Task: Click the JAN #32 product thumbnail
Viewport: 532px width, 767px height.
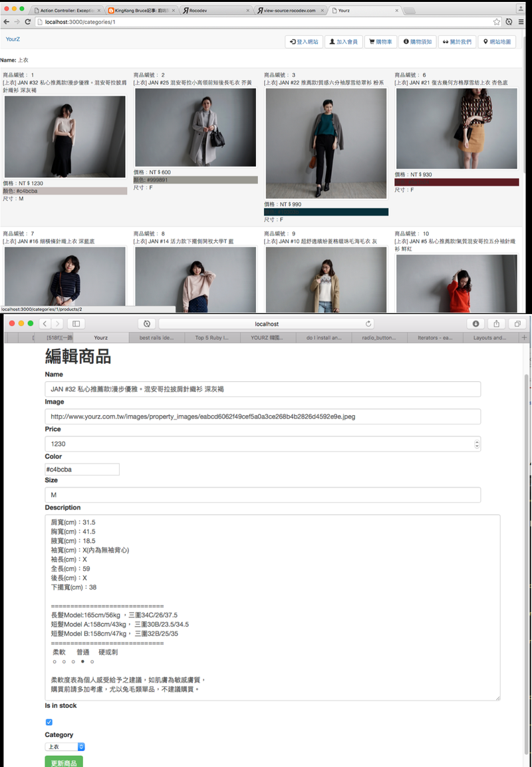Action: (x=65, y=138)
